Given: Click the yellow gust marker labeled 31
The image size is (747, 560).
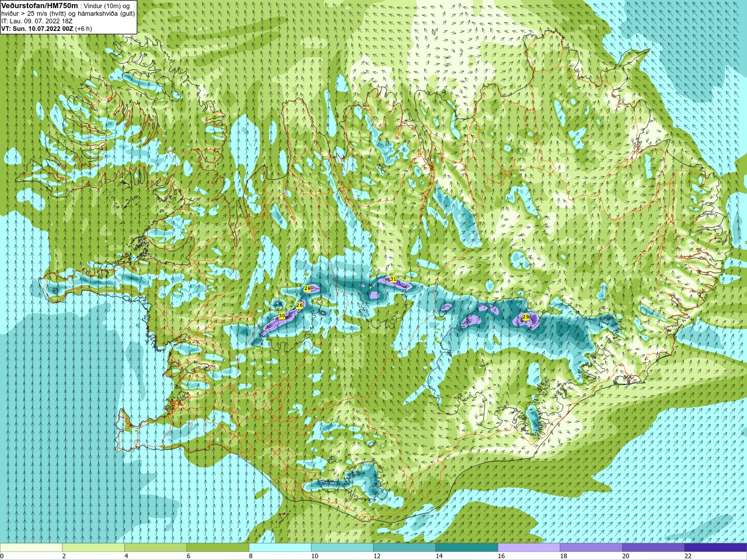Looking at the screenshot, I should (393, 279).
